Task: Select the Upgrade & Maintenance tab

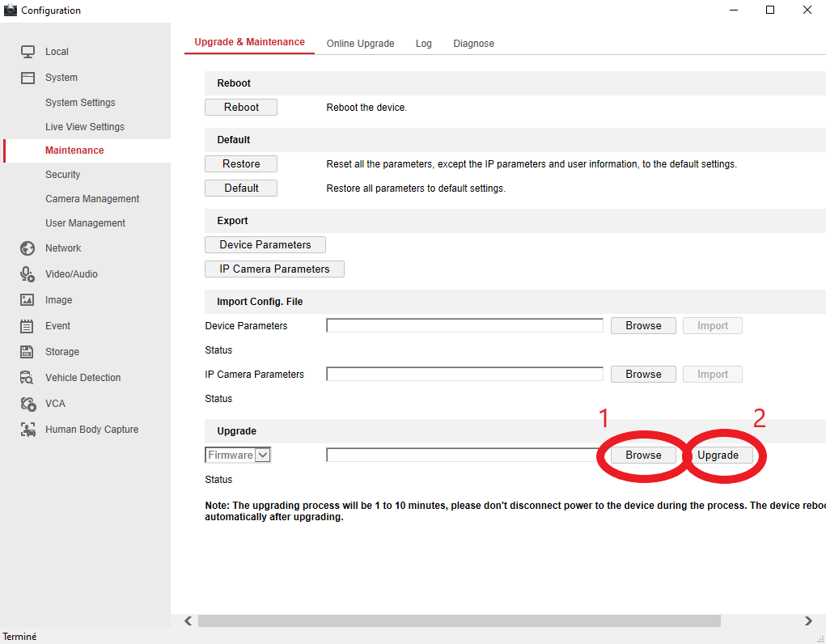Action: [249, 42]
